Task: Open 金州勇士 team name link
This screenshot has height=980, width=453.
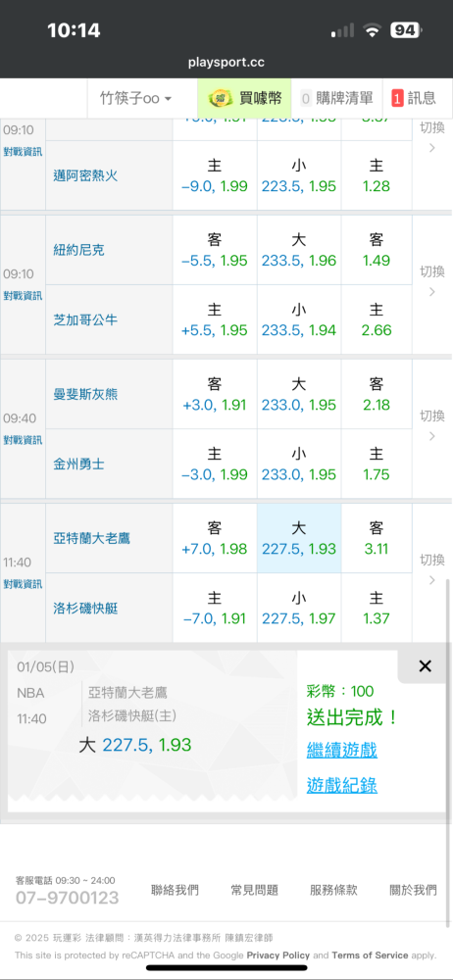Action: tap(78, 465)
